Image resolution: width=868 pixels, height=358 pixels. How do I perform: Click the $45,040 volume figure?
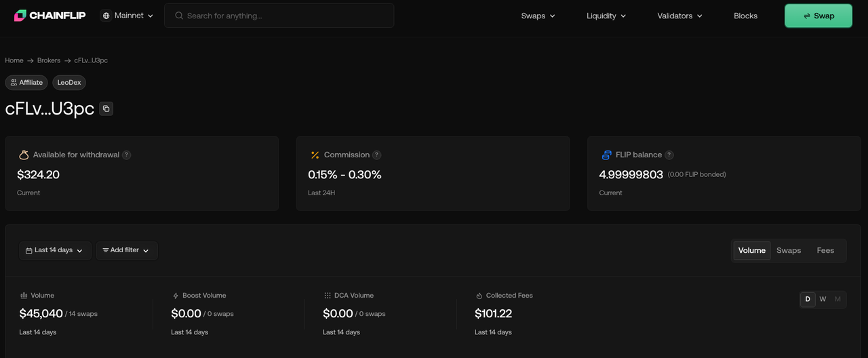pyautogui.click(x=41, y=314)
